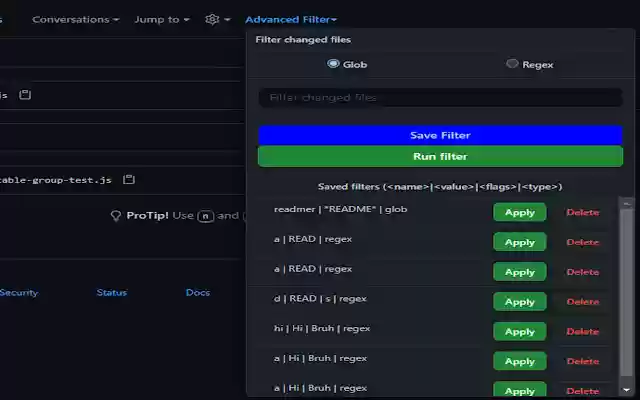Screen dimensions: 640x400
Task: Delete the readmer README glob filter
Action: [x=583, y=212]
